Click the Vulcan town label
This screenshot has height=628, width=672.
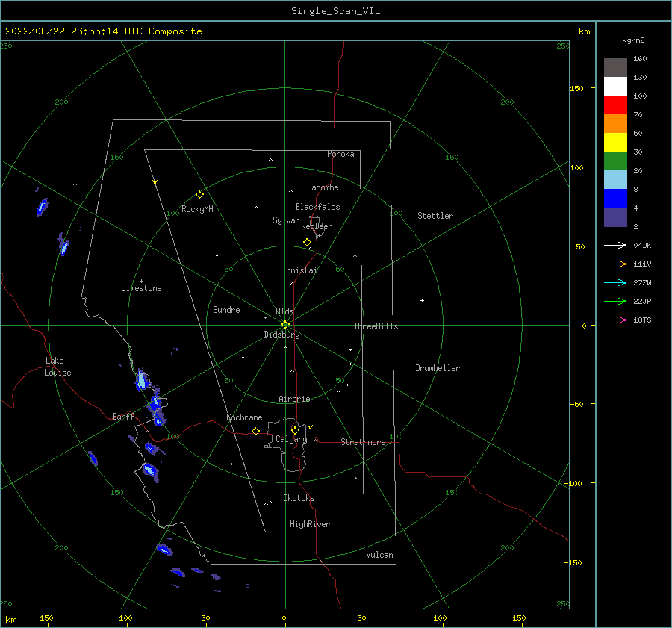pyautogui.click(x=380, y=555)
